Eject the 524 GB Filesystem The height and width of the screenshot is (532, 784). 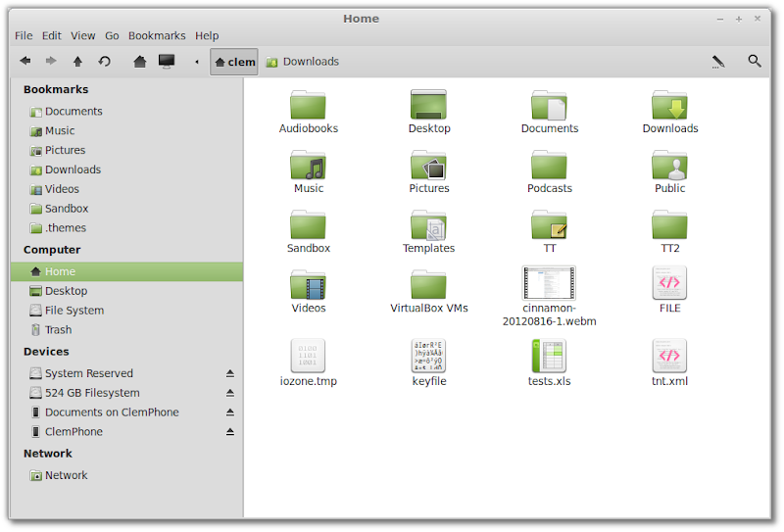pyautogui.click(x=230, y=393)
